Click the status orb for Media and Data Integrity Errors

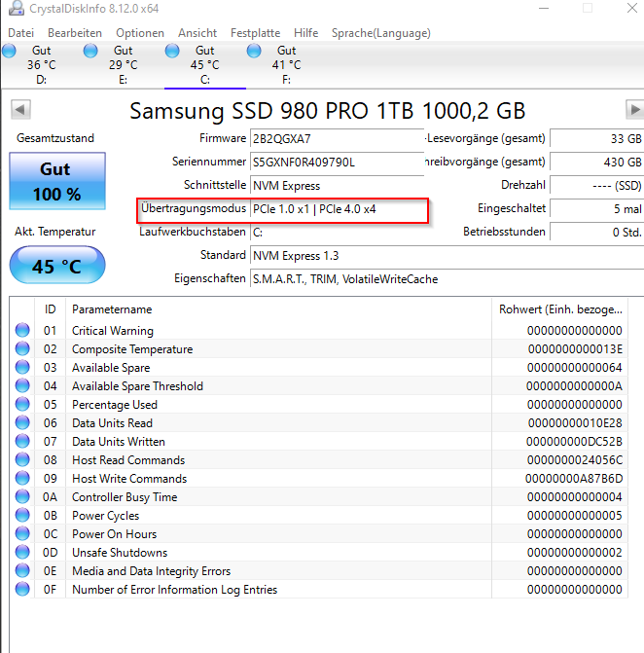22,570
